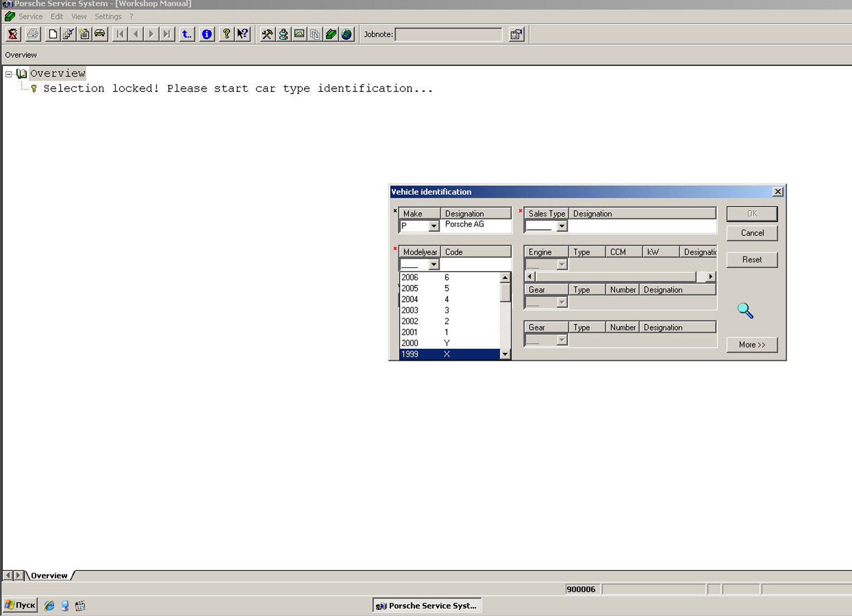The height and width of the screenshot is (616, 852).
Task: Click the globe icon in toolbar
Action: 347,34
